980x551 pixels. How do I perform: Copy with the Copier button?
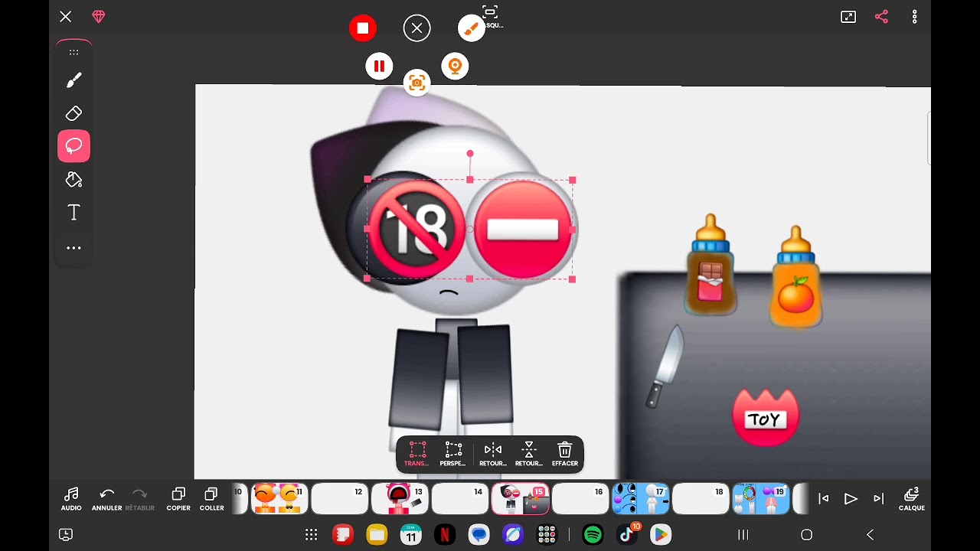click(x=178, y=499)
